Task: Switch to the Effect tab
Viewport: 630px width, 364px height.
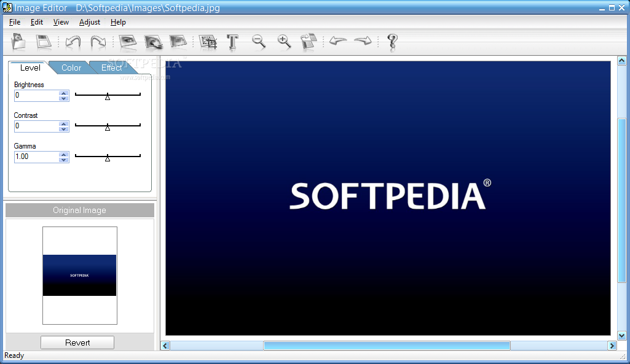Action: (112, 68)
